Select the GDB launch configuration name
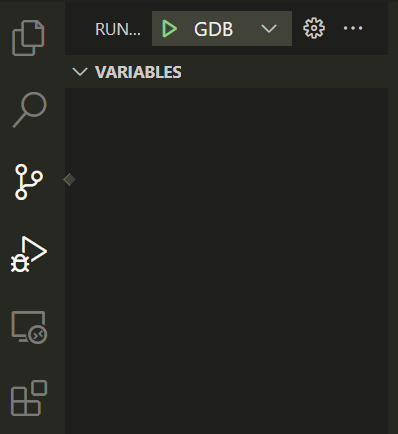This screenshot has height=434, width=398. click(213, 29)
